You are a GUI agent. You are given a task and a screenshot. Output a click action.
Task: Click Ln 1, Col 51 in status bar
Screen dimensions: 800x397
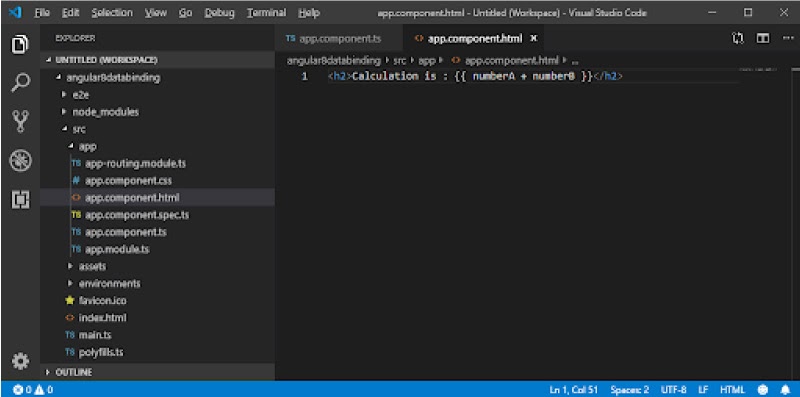tap(573, 390)
